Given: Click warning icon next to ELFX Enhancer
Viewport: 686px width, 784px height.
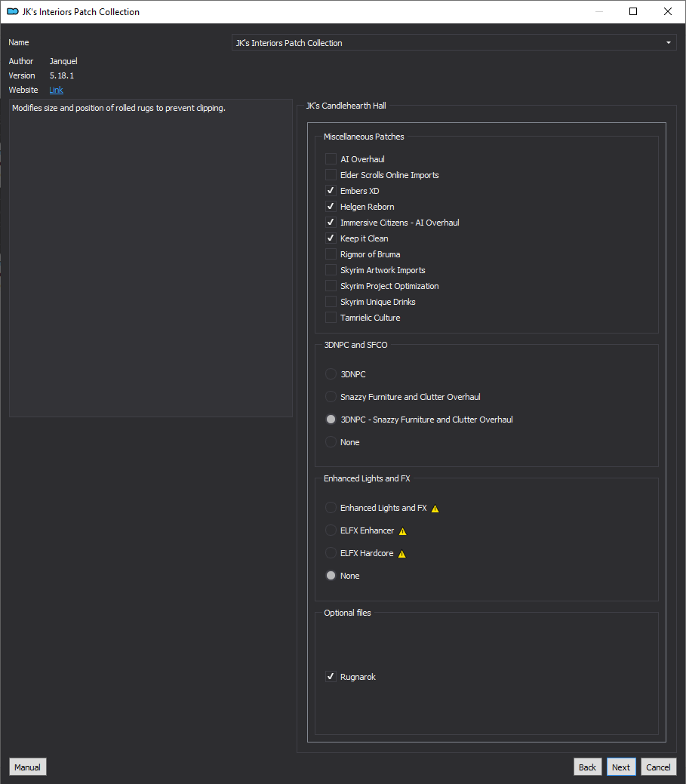Looking at the screenshot, I should [x=402, y=531].
